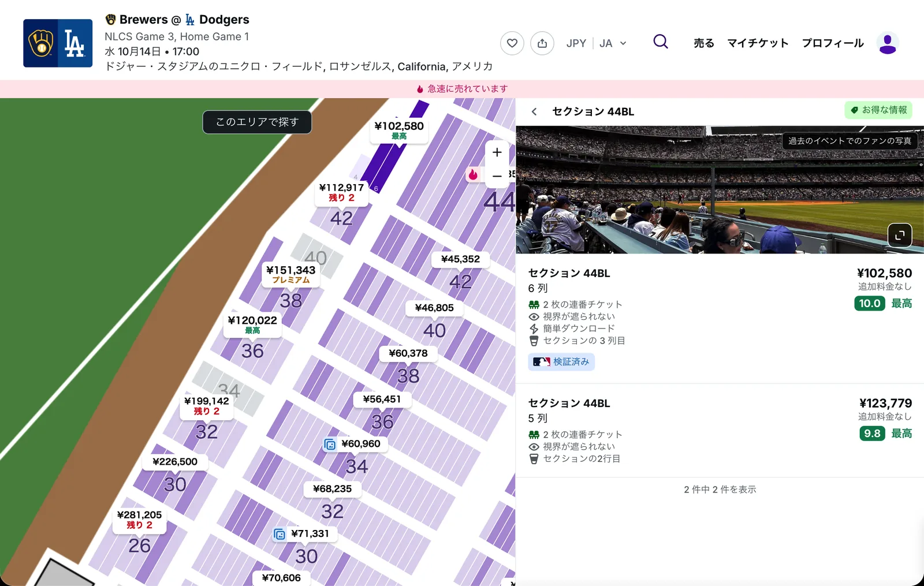The width and height of the screenshot is (924, 586).
Task: Click 過去のイベントでのファンの写真 label
Action: 850,141
